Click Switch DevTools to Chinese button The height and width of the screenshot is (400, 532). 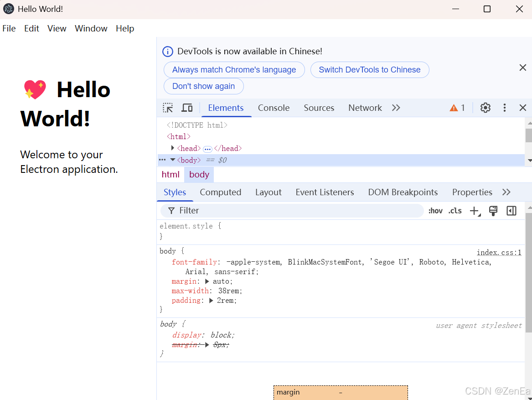pyautogui.click(x=369, y=70)
